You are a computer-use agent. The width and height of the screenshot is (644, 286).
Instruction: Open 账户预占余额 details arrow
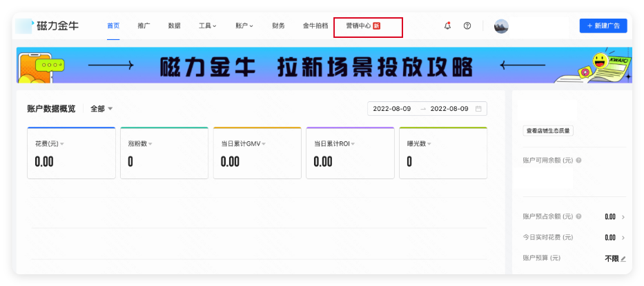[x=623, y=217]
